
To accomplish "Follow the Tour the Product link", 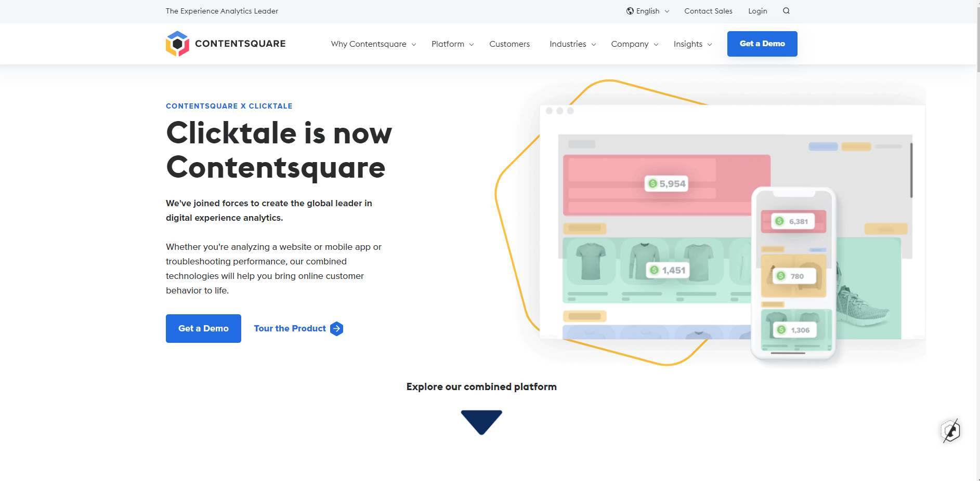I will [290, 328].
